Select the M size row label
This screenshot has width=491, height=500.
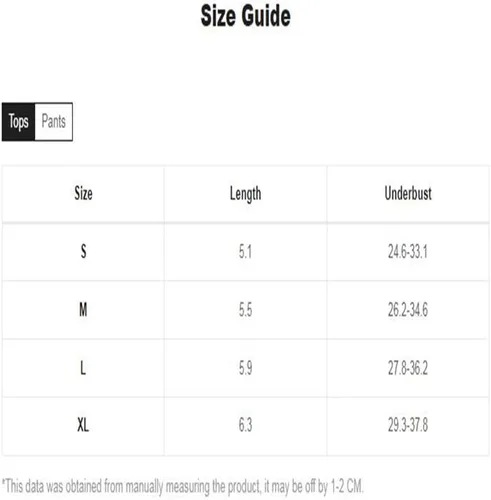tap(83, 310)
